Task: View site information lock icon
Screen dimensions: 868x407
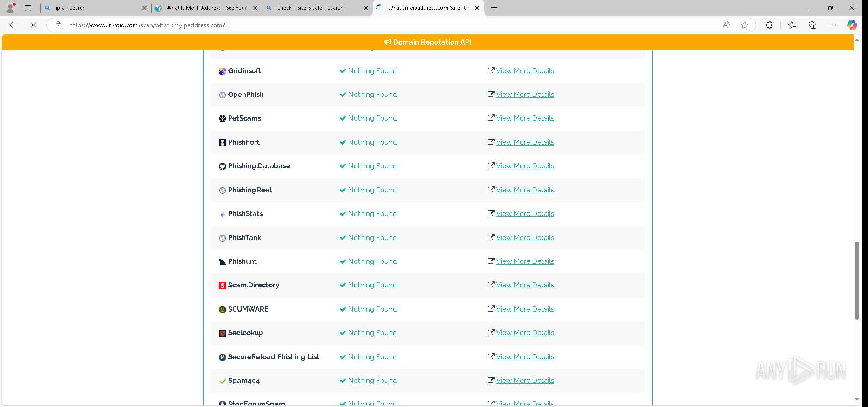Action: (58, 25)
